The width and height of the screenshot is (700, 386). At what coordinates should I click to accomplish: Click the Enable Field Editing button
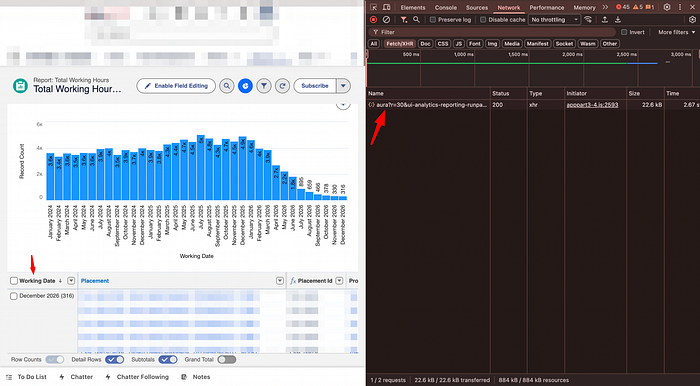pyautogui.click(x=176, y=86)
